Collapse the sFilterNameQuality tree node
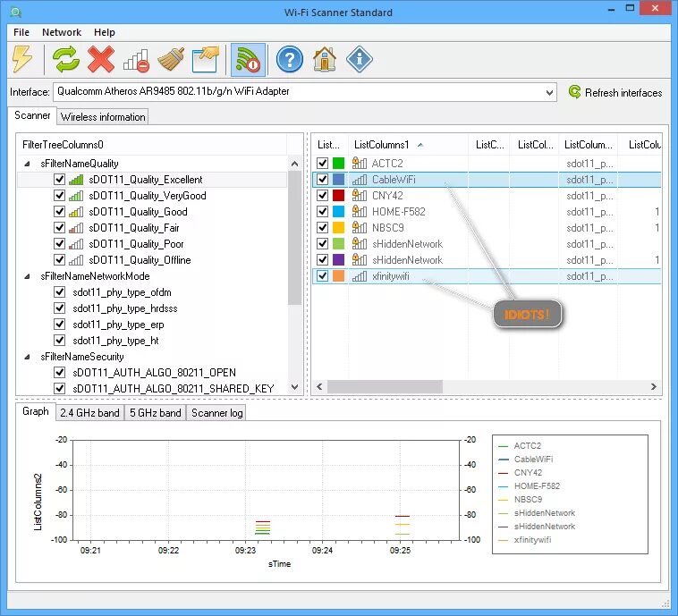This screenshot has height=616, width=678. click(27, 164)
